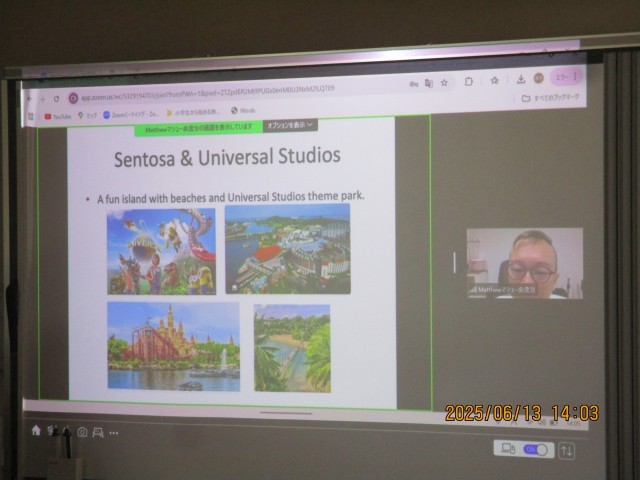
Task: Expand the オプションを表示 dropdown
Action: [x=290, y=125]
